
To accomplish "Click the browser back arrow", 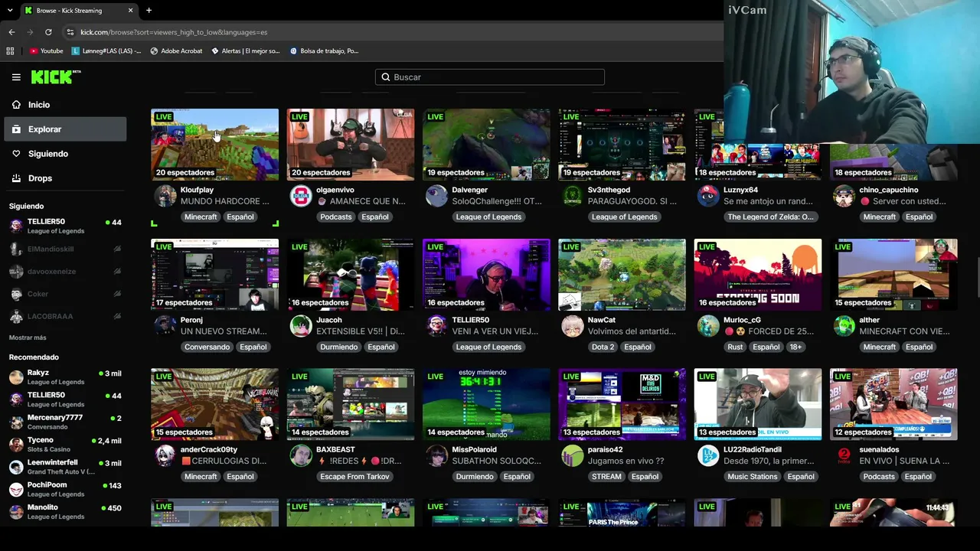I will pyautogui.click(x=11, y=32).
